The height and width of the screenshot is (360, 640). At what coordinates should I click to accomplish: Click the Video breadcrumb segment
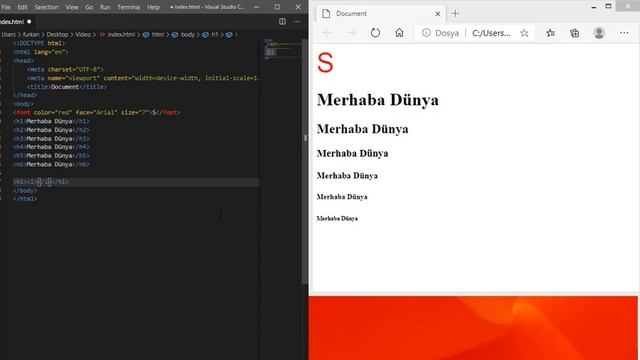coord(83,35)
